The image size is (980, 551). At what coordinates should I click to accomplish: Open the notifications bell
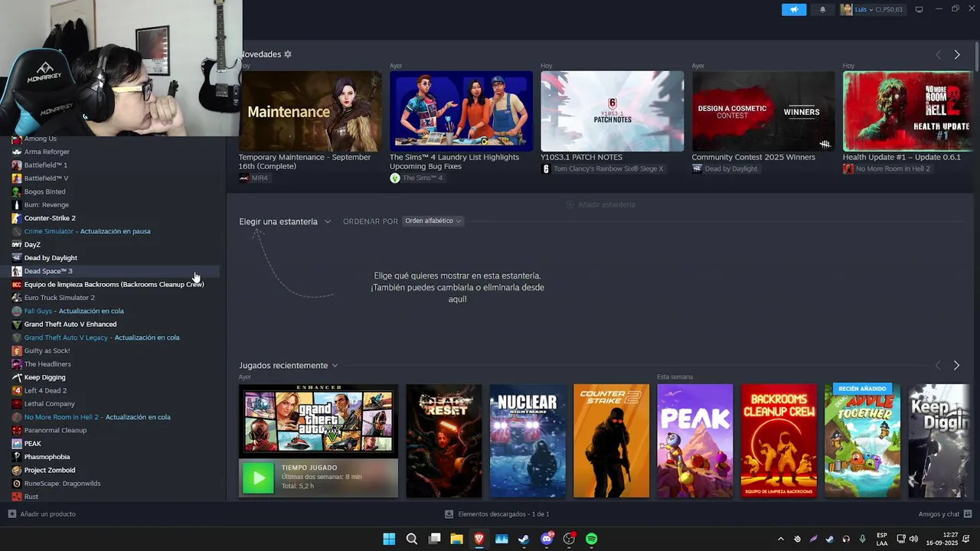(x=823, y=9)
